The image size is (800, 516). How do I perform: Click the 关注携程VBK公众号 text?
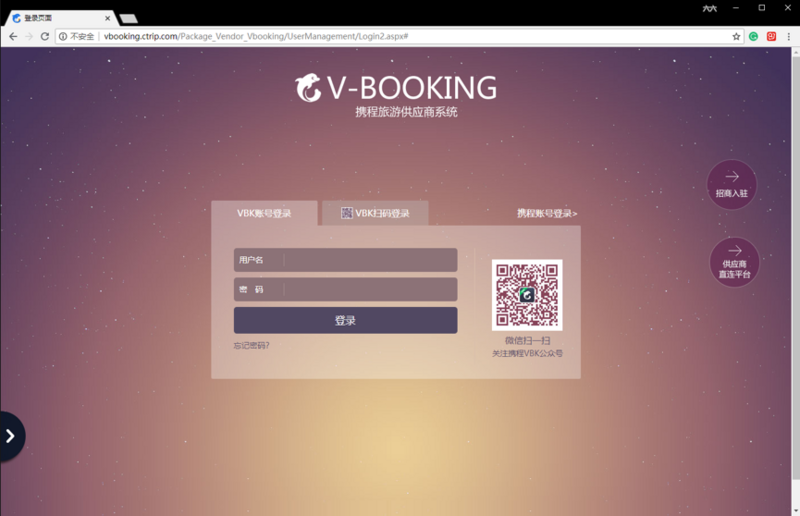tap(527, 353)
